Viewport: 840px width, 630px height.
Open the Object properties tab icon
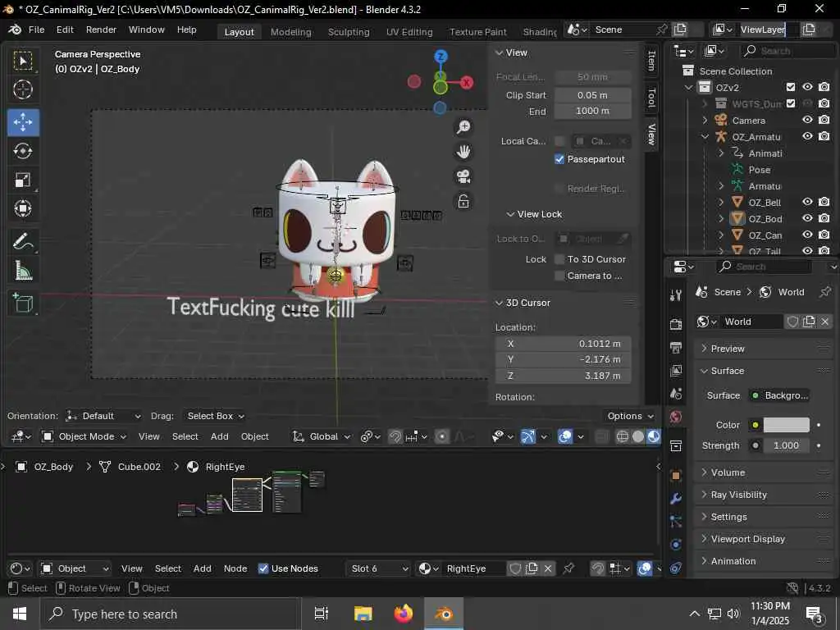coord(676,475)
